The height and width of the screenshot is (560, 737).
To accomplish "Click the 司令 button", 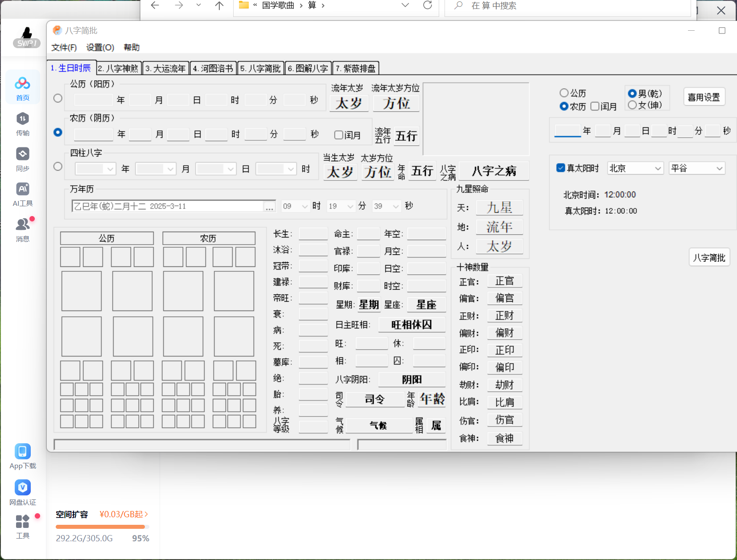I will tap(375, 399).
